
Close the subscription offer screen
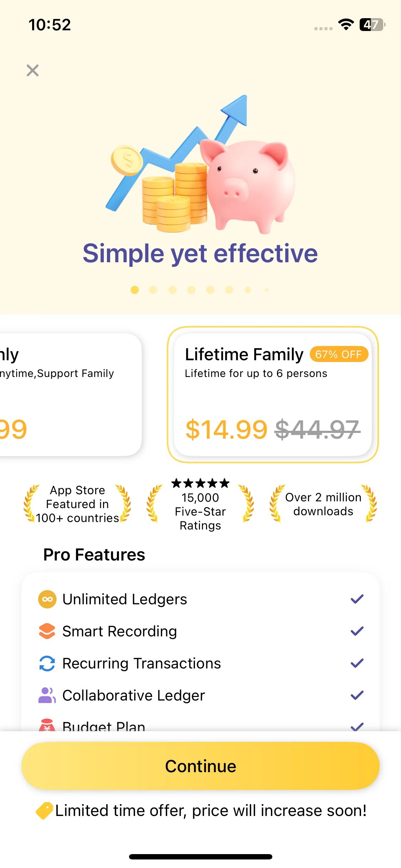[x=32, y=71]
